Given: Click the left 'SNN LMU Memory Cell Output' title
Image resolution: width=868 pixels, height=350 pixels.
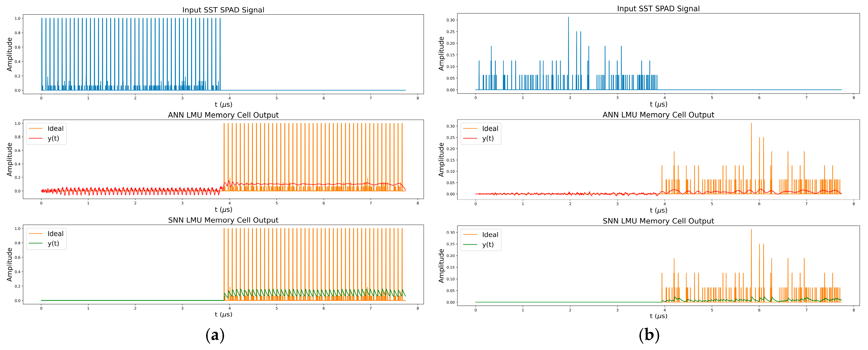Looking at the screenshot, I should click(x=223, y=220).
